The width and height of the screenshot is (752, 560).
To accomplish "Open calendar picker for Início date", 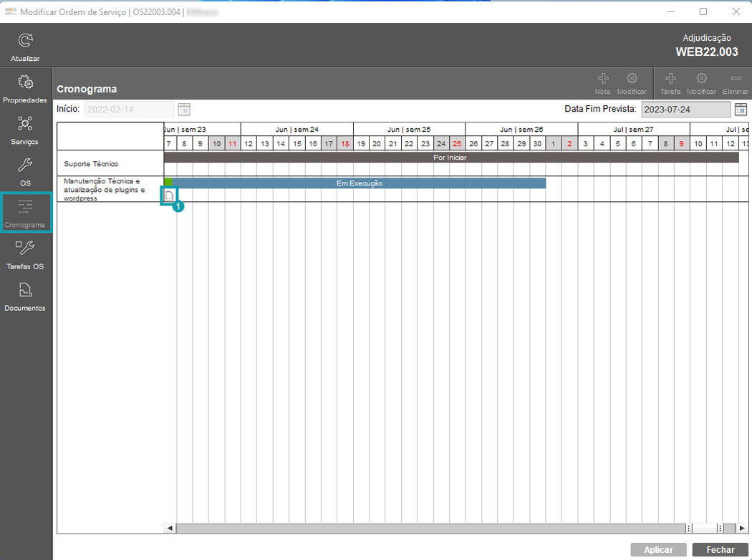I will tap(184, 110).
